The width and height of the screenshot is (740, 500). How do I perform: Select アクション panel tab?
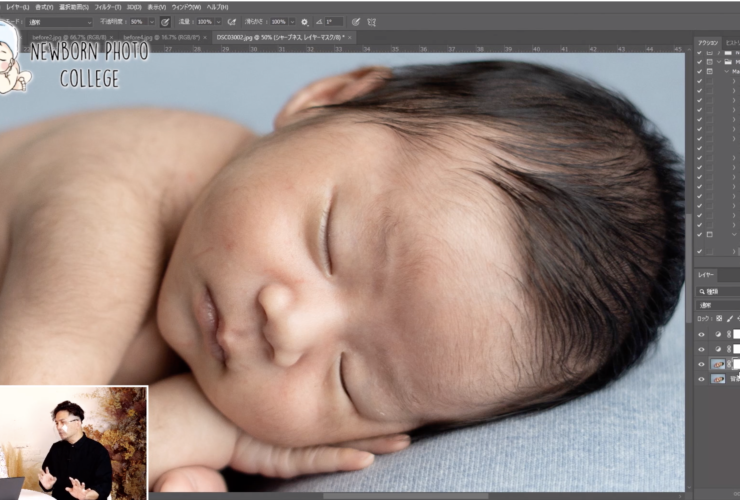[708, 43]
